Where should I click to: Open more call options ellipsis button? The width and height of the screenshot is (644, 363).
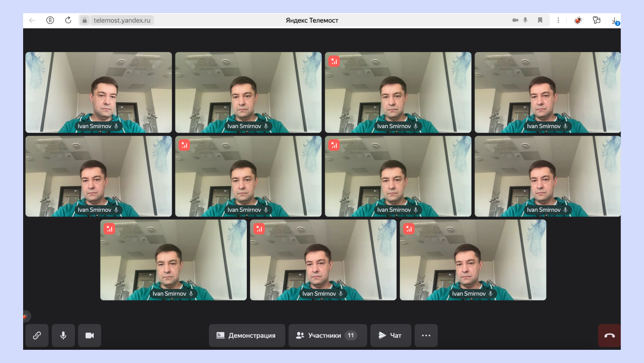pyautogui.click(x=426, y=335)
